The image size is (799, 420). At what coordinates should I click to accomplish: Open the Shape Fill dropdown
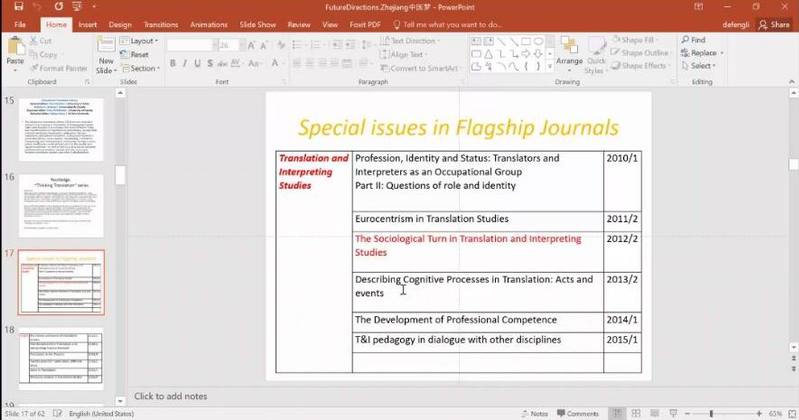click(634, 40)
